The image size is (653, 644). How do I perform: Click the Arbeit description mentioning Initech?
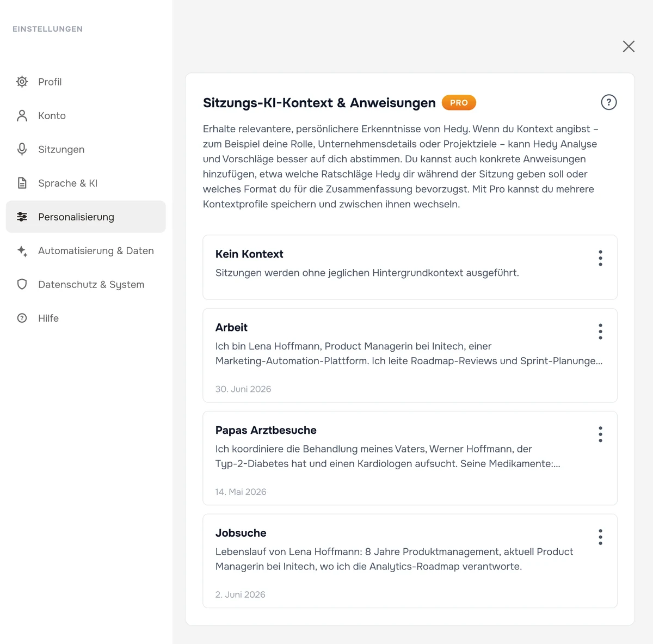pos(409,353)
